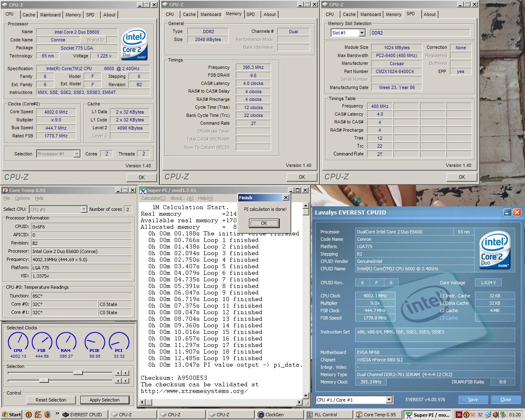
Task: Switch to Cache tab in left CPU-Z window
Action: [x=29, y=15]
